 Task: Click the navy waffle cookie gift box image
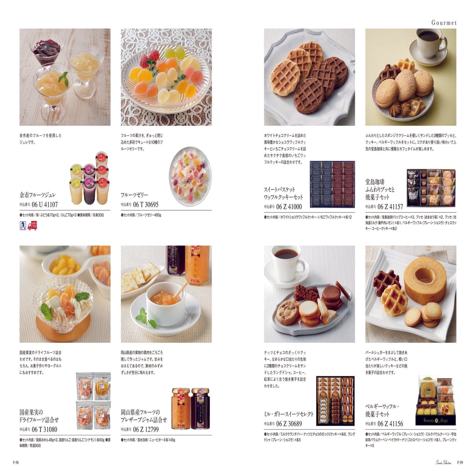pos(332,184)
